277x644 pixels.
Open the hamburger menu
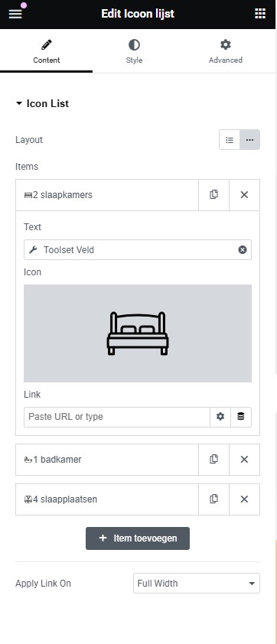(x=15, y=14)
